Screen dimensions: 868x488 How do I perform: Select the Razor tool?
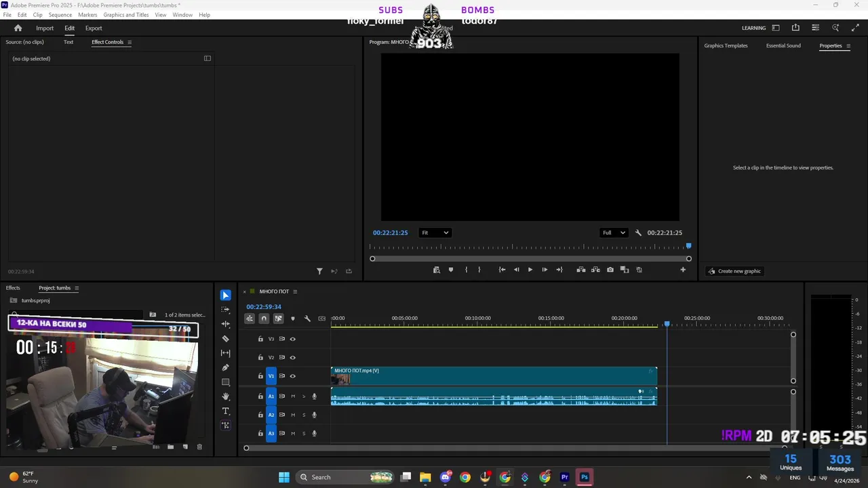(225, 339)
